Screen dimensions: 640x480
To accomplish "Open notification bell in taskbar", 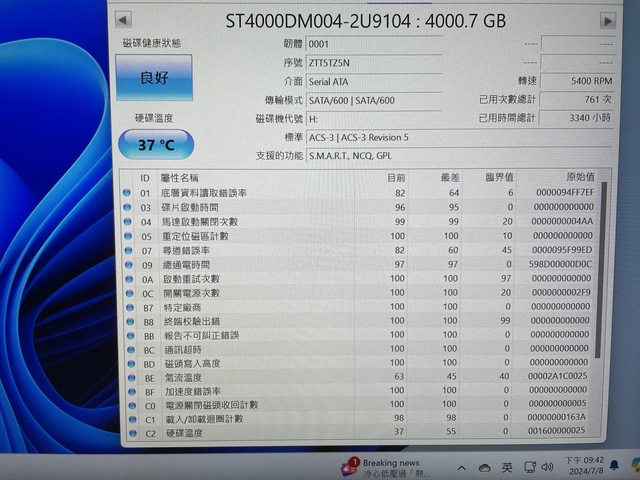I will (x=613, y=467).
